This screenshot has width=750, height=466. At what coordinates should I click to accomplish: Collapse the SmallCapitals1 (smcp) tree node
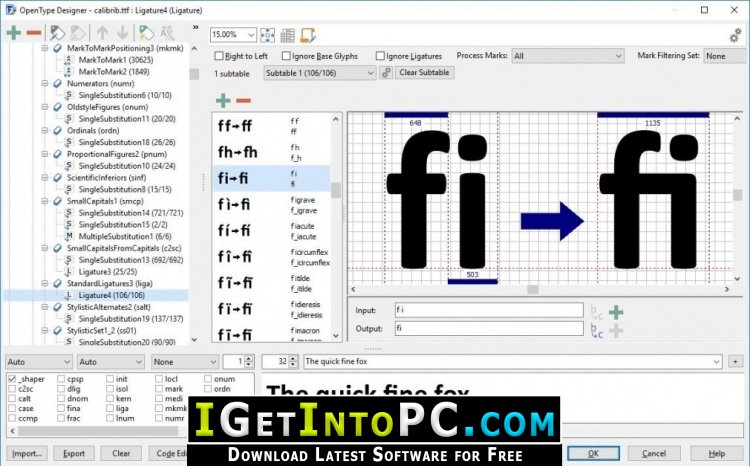coord(45,201)
